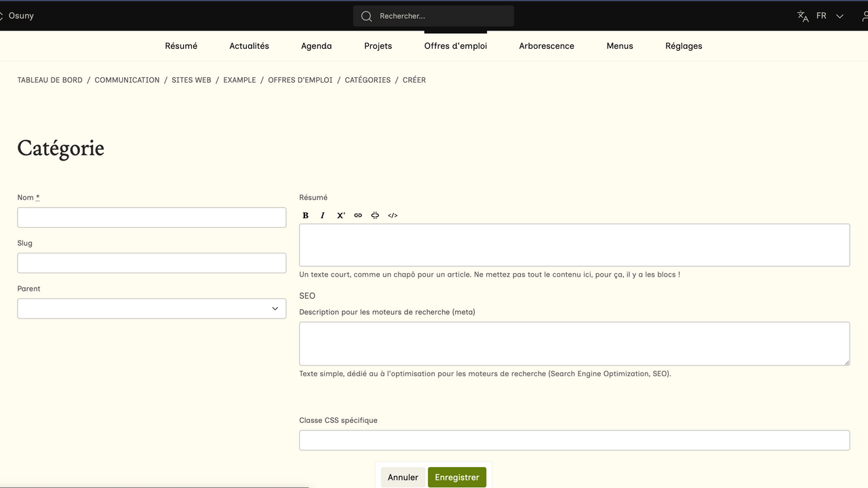Click into the Classe CSS spécifique field
The height and width of the screenshot is (488, 868).
pyautogui.click(x=574, y=440)
